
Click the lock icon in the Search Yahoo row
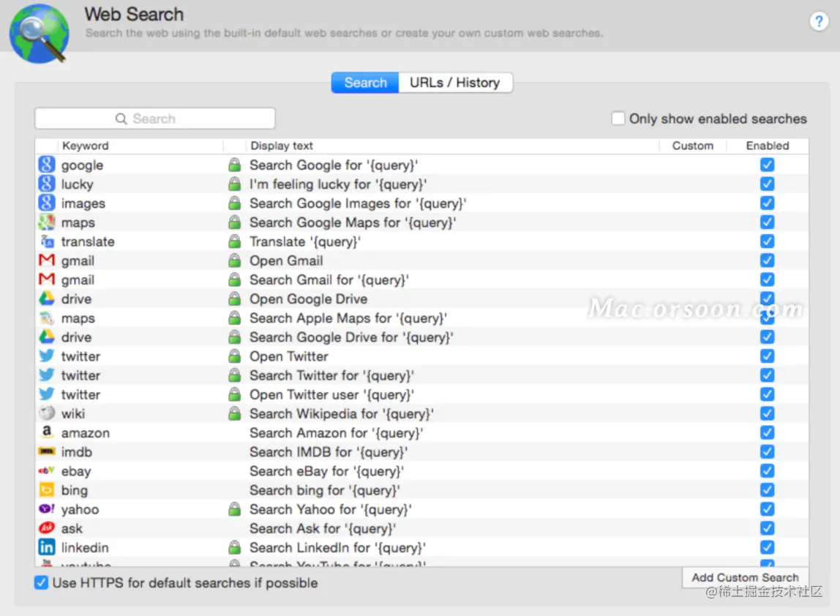pyautogui.click(x=235, y=509)
